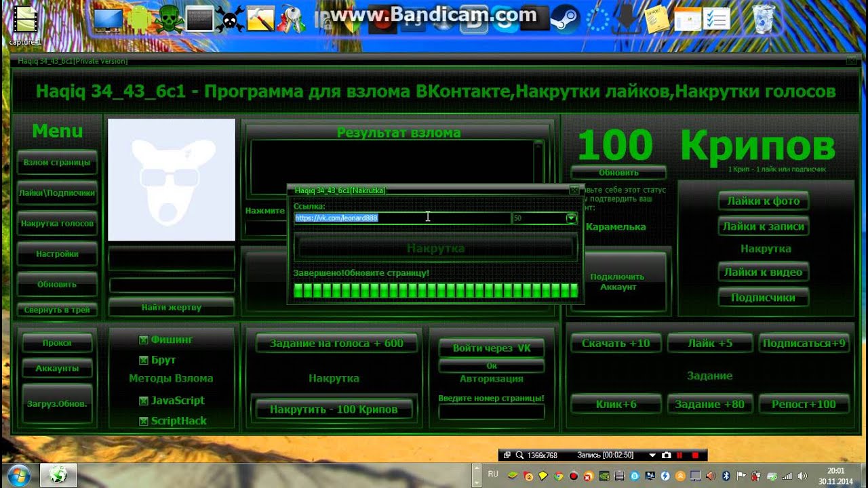Click the Репост+100 task button

tap(804, 404)
